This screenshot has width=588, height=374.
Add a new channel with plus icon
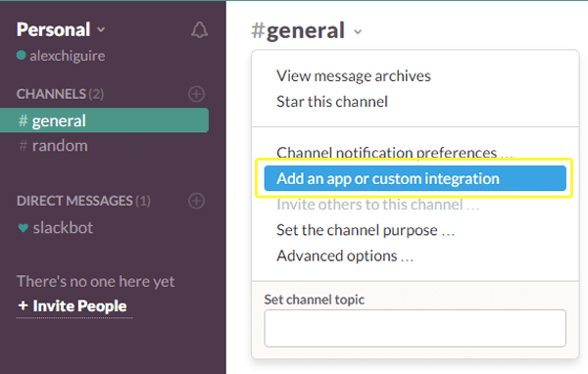click(197, 94)
